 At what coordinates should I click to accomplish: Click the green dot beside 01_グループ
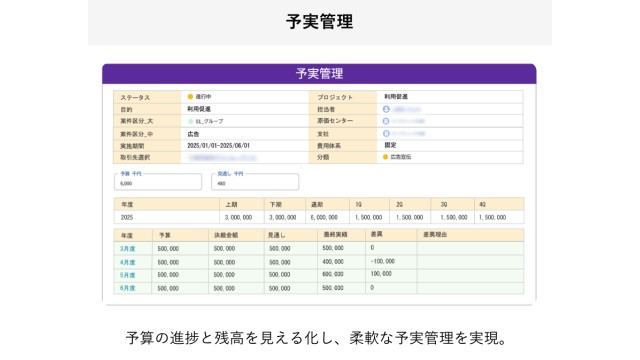tap(191, 121)
